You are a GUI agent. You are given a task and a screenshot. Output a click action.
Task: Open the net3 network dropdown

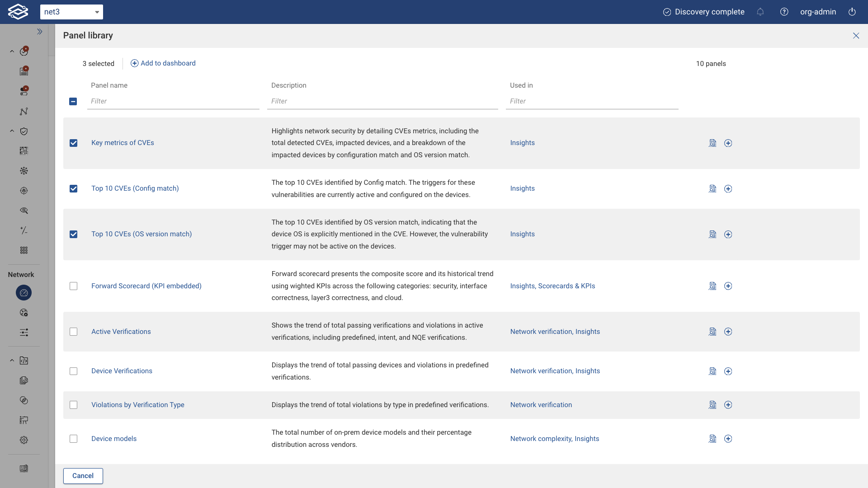[x=71, y=12]
